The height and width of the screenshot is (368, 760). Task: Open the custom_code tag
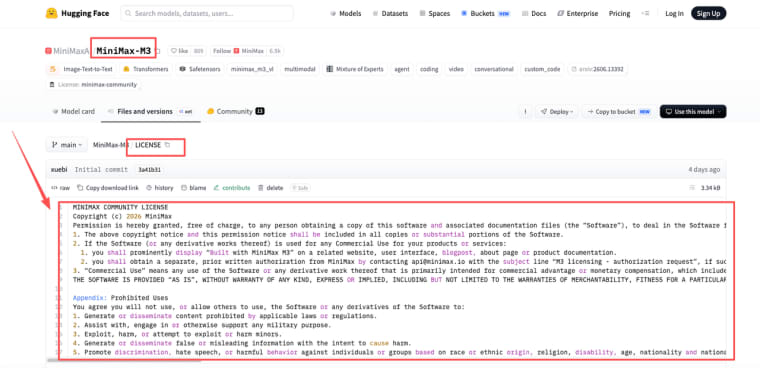pos(542,69)
